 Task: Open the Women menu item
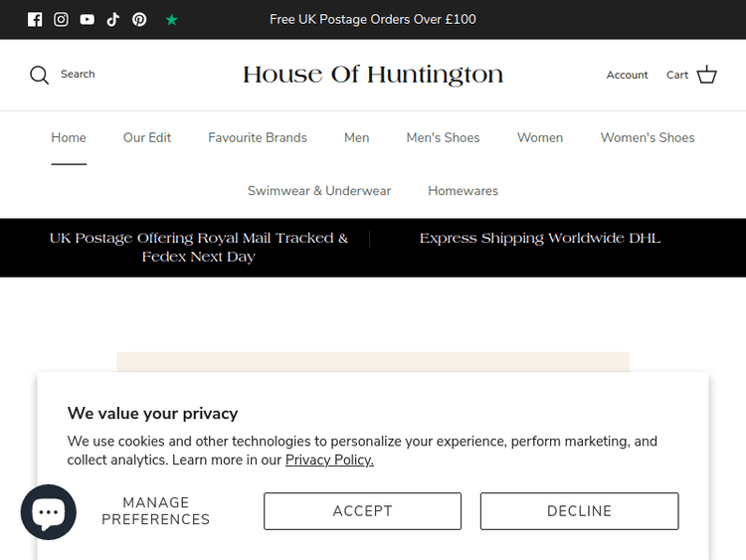[x=540, y=137]
